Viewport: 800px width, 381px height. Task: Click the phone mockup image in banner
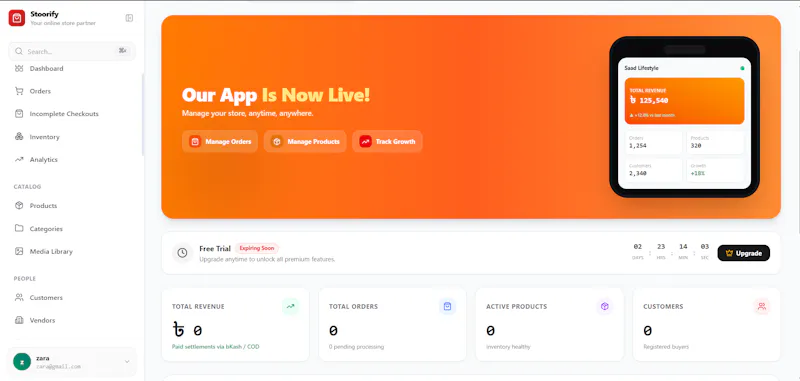[684, 117]
